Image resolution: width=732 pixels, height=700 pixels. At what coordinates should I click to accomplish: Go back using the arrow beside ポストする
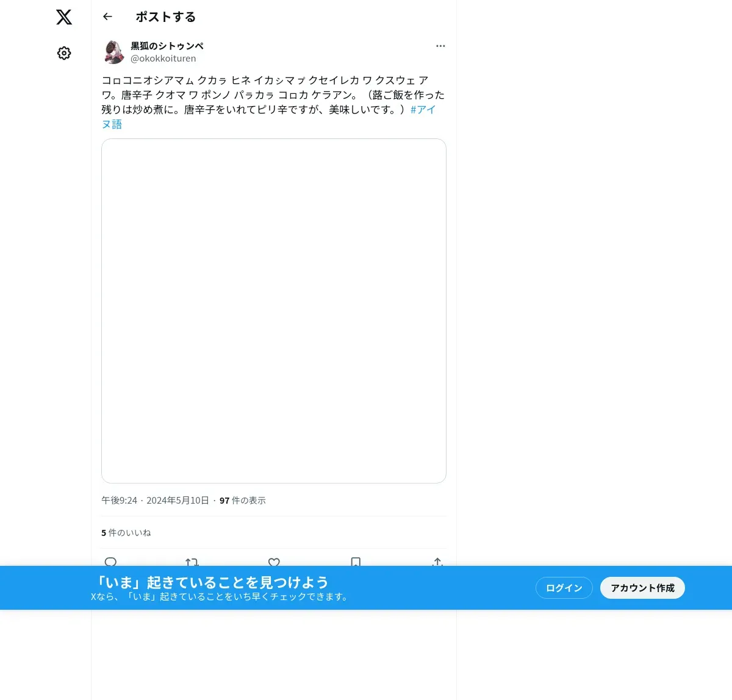click(x=108, y=16)
